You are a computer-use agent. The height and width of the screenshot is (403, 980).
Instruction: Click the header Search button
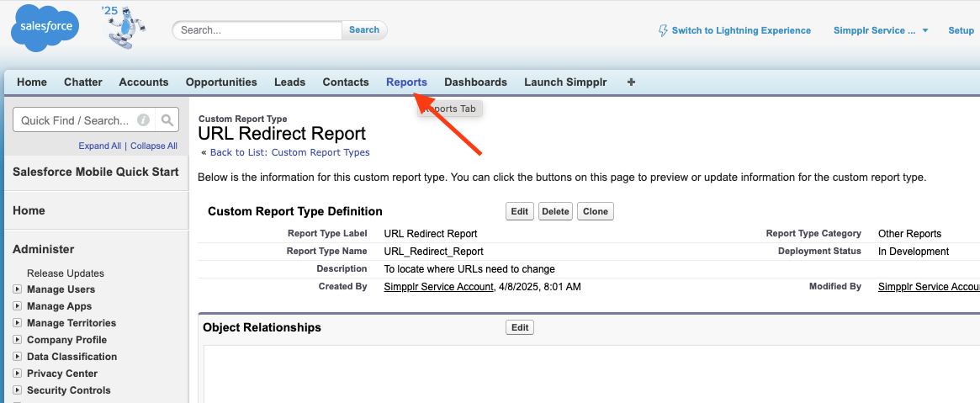pos(364,30)
